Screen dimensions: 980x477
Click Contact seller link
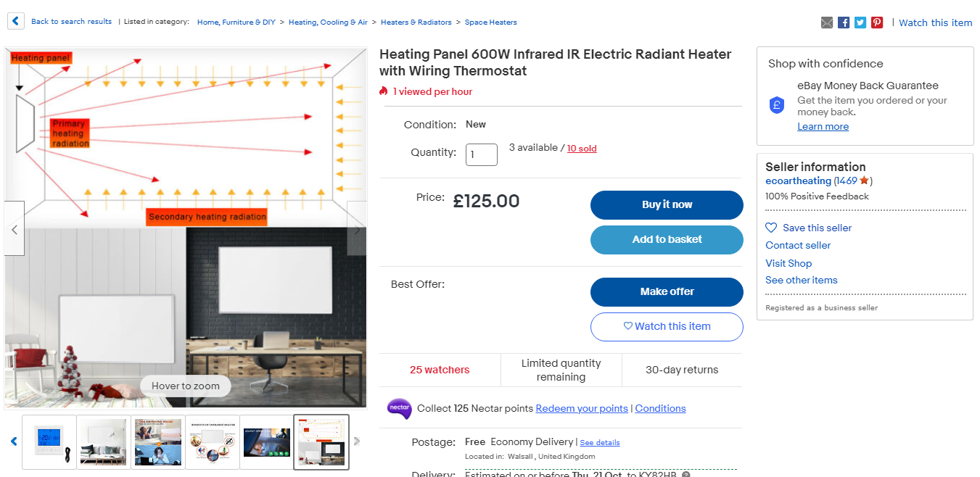[x=798, y=245]
